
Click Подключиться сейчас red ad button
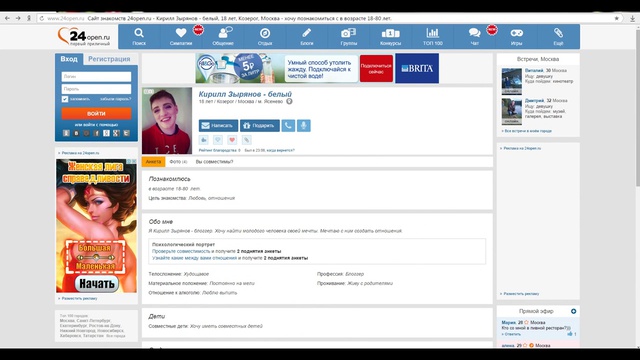376,69
